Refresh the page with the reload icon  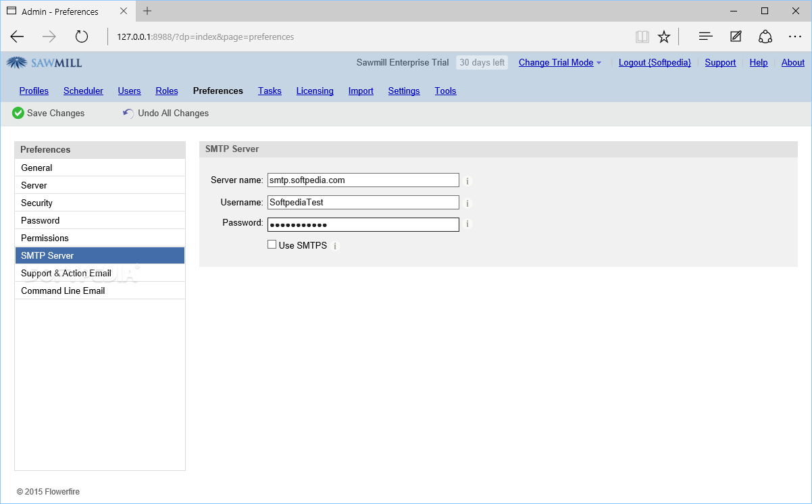(82, 36)
